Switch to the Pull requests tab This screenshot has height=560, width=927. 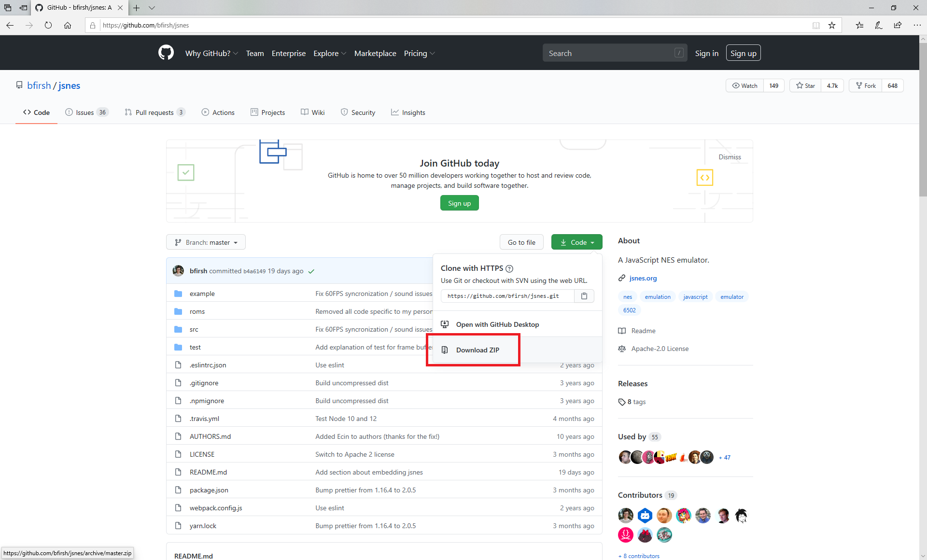[x=155, y=112]
